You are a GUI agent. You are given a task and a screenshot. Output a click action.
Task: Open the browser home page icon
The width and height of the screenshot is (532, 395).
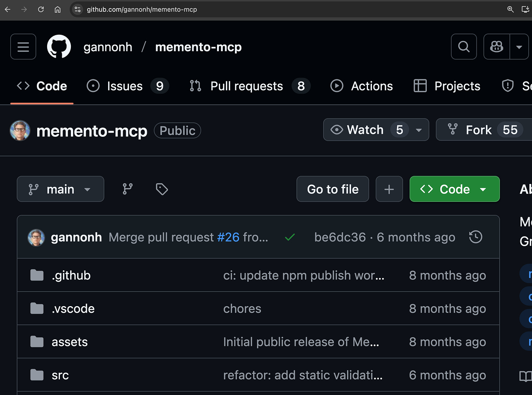(x=58, y=10)
